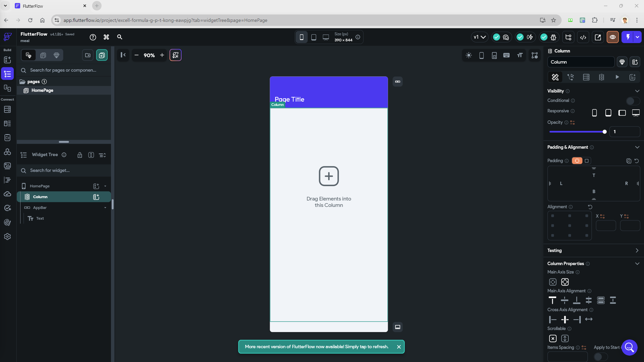Viewport: 644px width, 362px height.
Task: Open the Help question mark icon
Action: point(93,37)
